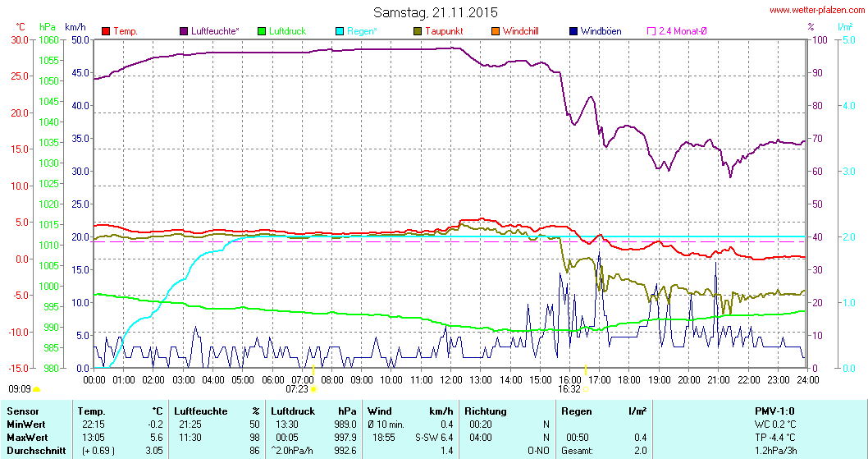This screenshot has width=868, height=459.
Task: Click the maximum temperature value 5.6
Action: pos(157,438)
